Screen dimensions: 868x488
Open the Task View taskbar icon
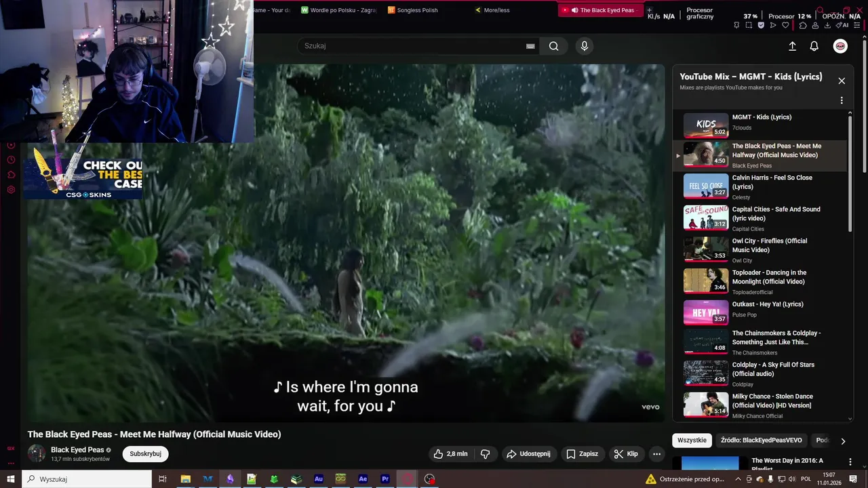[163, 479]
